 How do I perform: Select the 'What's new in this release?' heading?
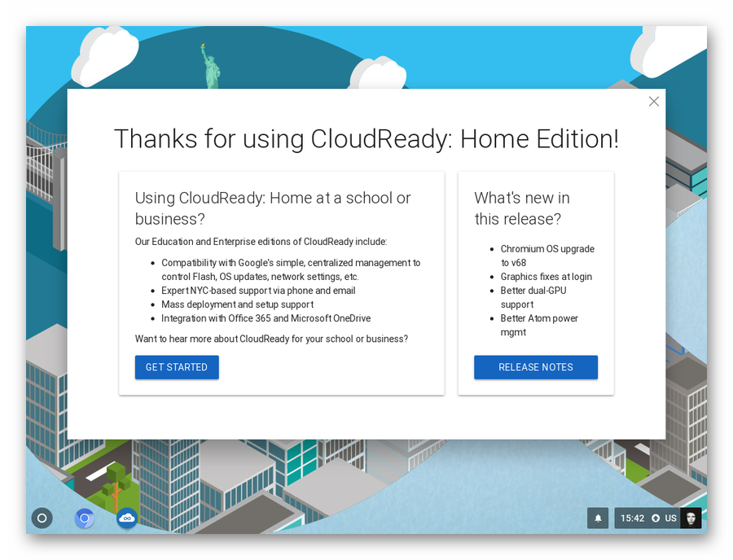[522, 208]
